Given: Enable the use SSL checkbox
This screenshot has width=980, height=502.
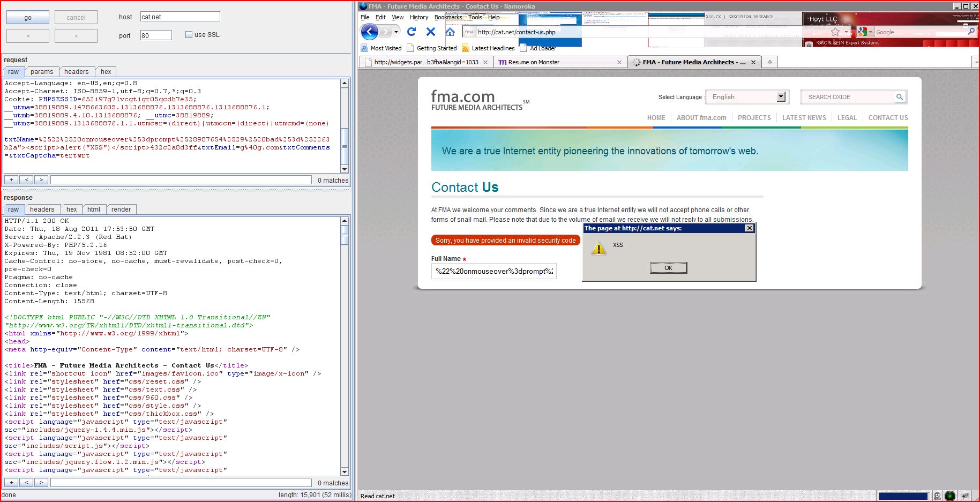Looking at the screenshot, I should pos(189,35).
